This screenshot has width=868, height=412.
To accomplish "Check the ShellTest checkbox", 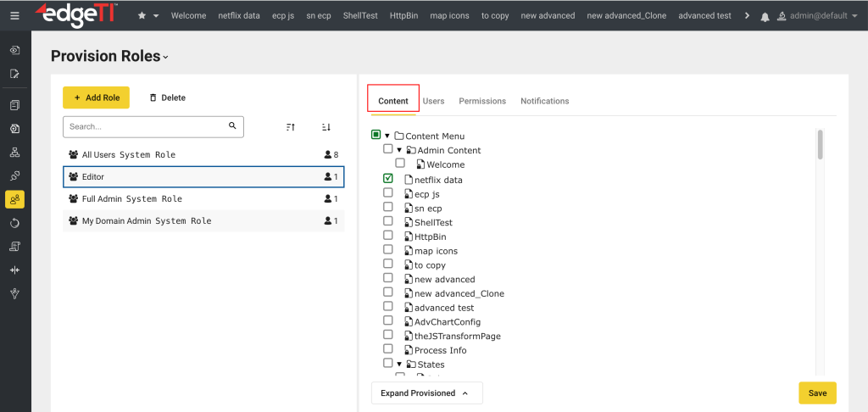I will (x=388, y=222).
